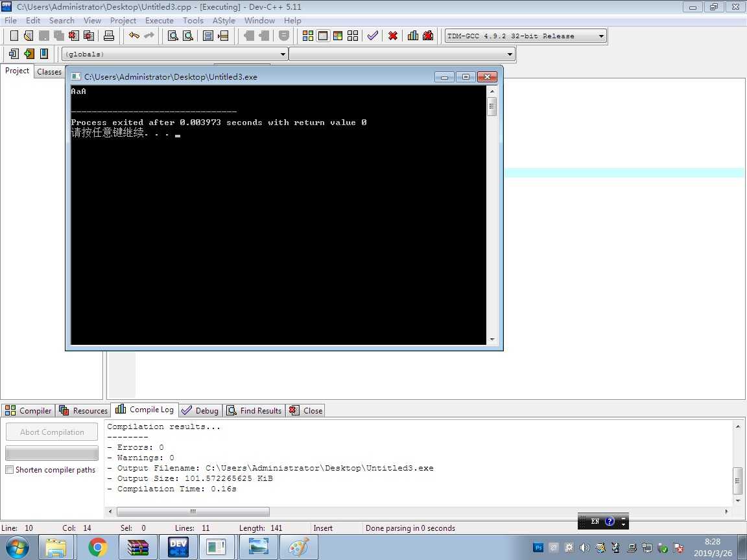Click 'Done parsing in 0 seconds' status text
This screenshot has width=747, height=560.
(410, 528)
